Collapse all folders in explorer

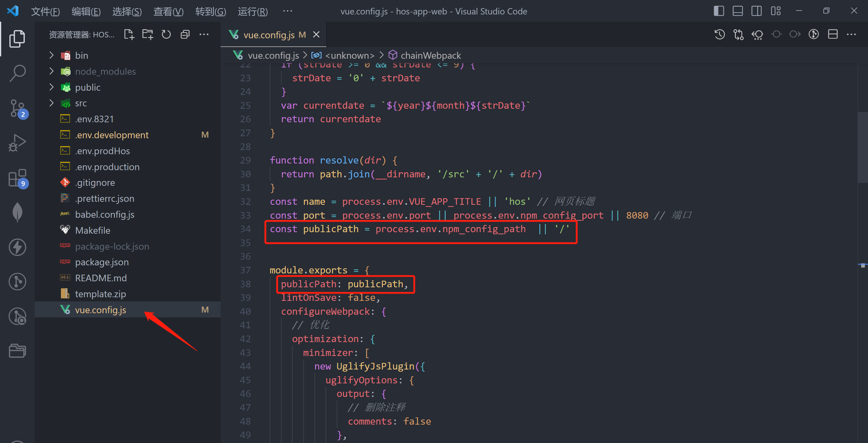[x=185, y=34]
